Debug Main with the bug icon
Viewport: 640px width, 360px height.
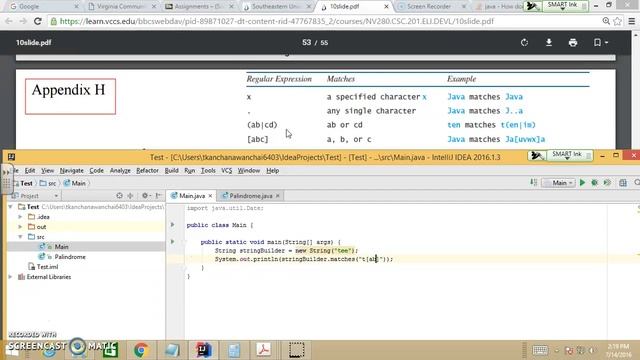(x=595, y=183)
